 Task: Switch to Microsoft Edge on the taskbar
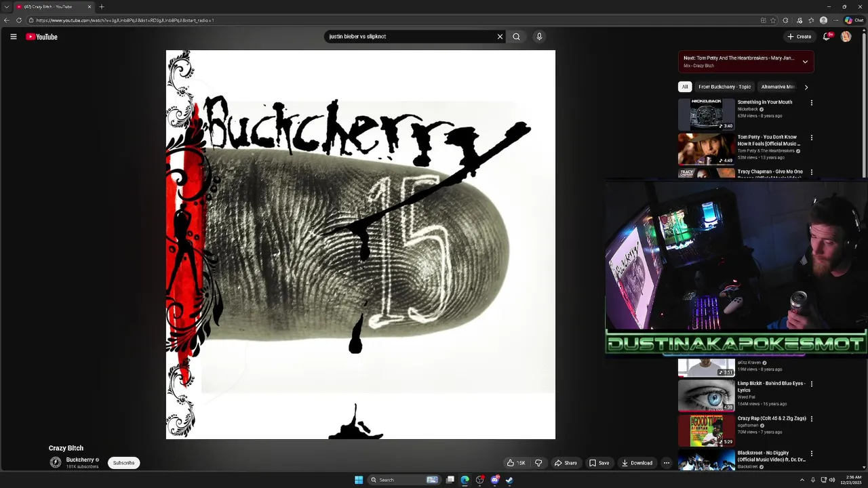click(x=465, y=480)
